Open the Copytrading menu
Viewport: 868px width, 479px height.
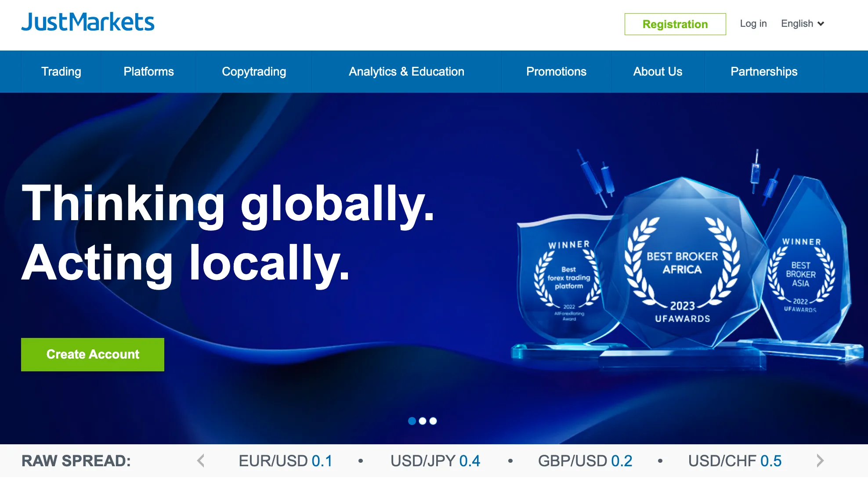pyautogui.click(x=254, y=72)
